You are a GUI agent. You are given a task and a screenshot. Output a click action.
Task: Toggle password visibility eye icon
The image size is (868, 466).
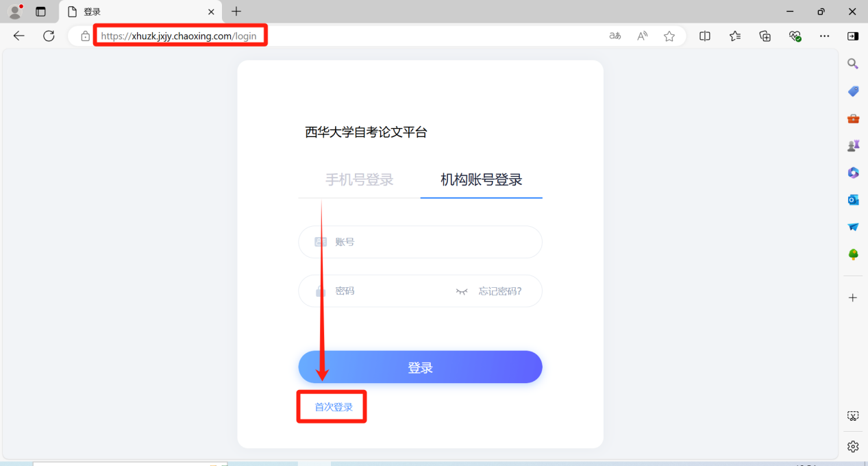[x=462, y=291]
